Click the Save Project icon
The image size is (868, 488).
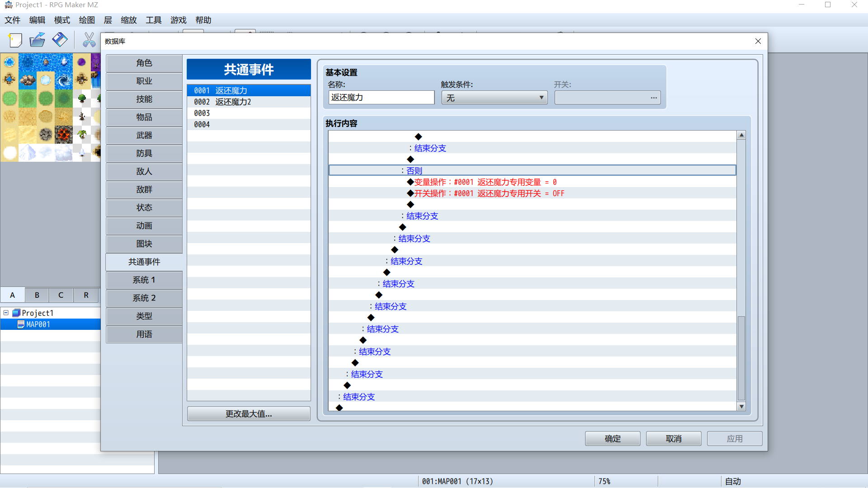(60, 40)
